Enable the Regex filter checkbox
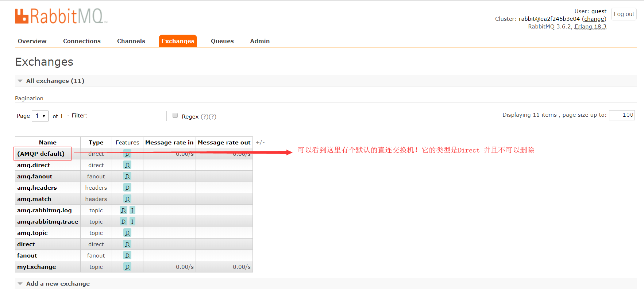The height and width of the screenshot is (294, 644). pos(175,115)
